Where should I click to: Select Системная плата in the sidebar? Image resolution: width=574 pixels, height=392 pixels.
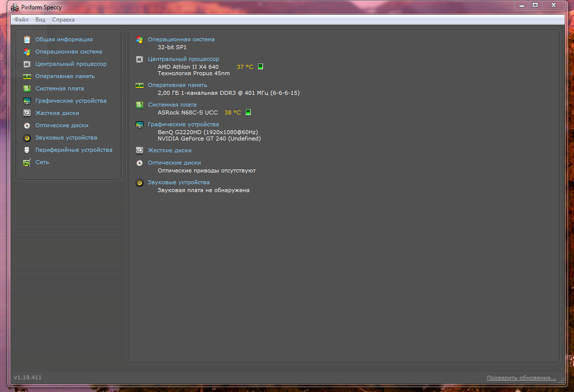(x=59, y=88)
